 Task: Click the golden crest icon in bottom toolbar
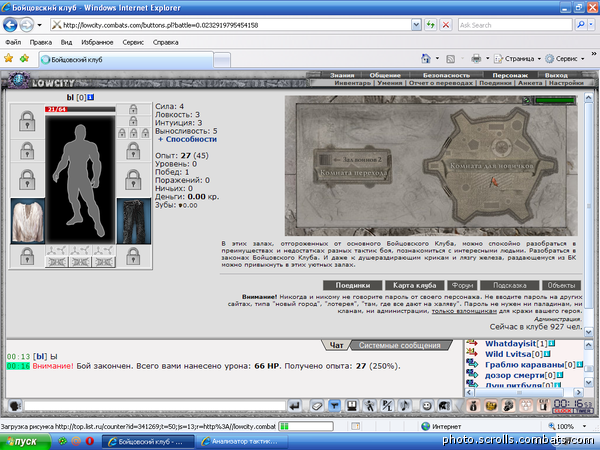491,406
